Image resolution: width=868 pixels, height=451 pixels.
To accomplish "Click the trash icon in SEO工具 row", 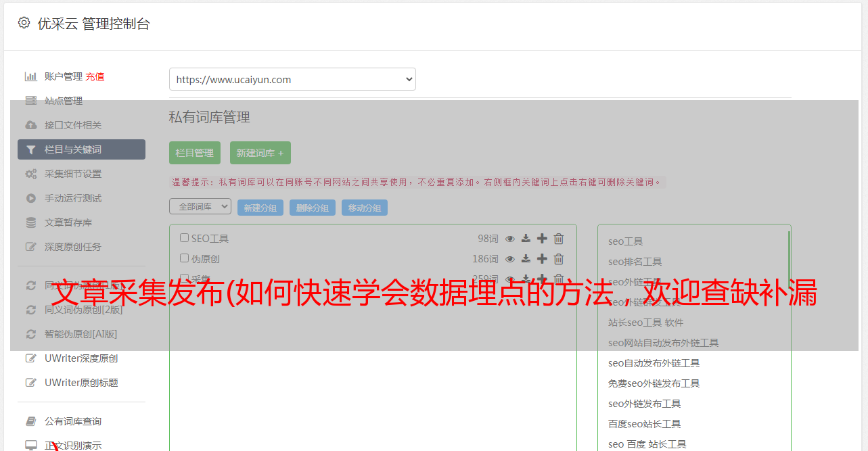I will pos(559,239).
